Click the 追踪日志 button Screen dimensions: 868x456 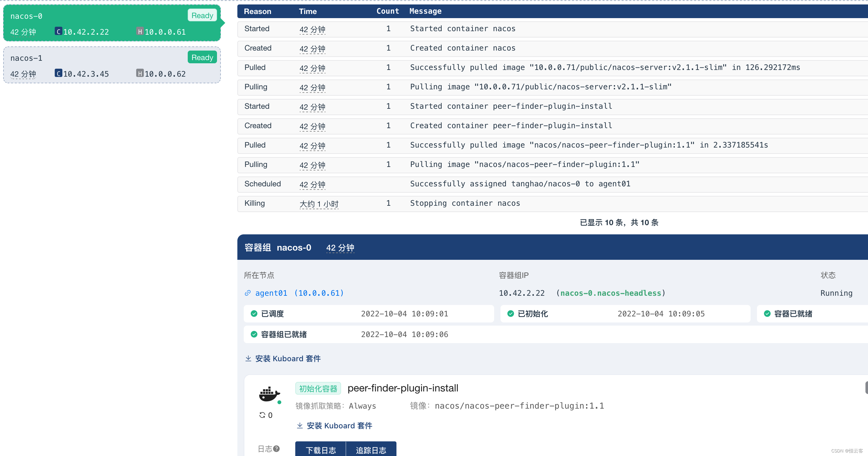371,450
